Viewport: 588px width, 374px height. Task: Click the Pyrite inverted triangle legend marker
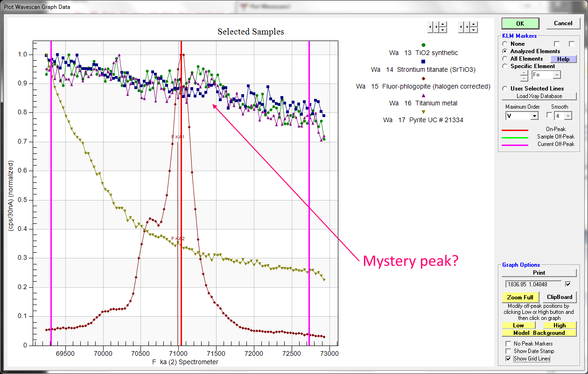[x=423, y=112]
